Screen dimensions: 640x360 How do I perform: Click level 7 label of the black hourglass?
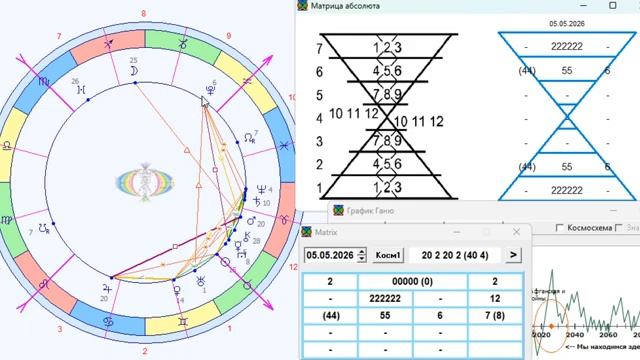tap(319, 49)
